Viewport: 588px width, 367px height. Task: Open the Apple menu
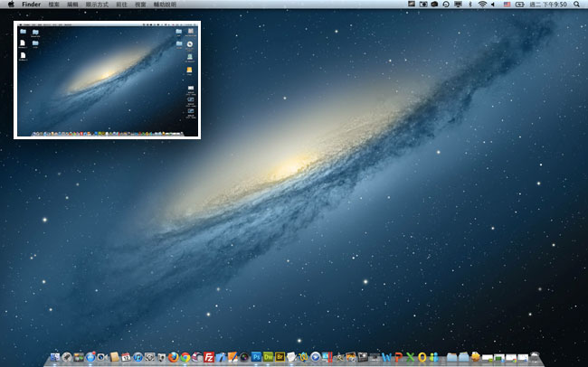click(x=11, y=5)
